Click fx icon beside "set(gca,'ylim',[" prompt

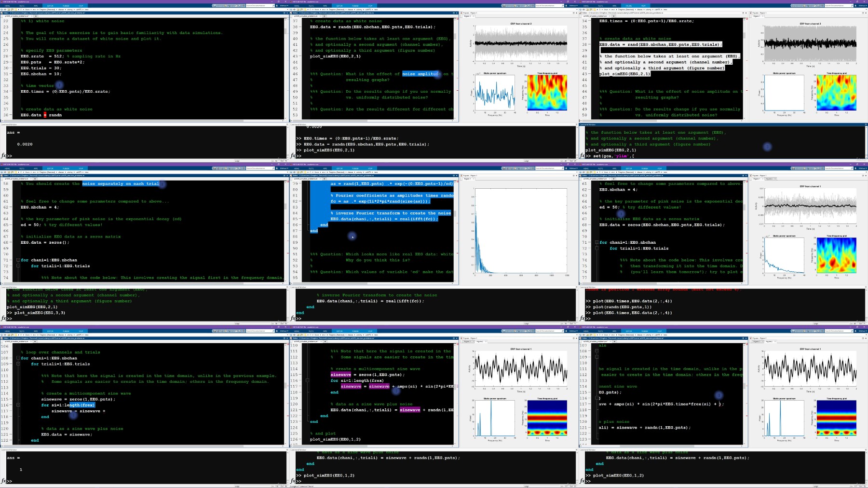pyautogui.click(x=583, y=155)
